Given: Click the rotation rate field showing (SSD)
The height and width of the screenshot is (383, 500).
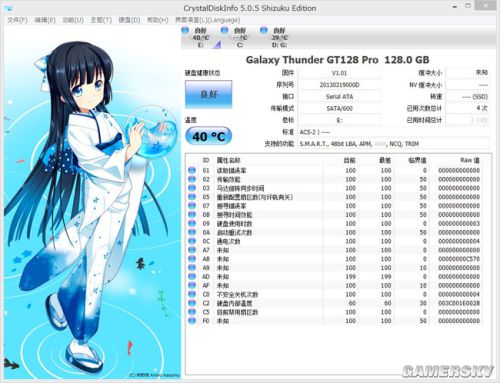Looking at the screenshot, I should pos(467,97).
